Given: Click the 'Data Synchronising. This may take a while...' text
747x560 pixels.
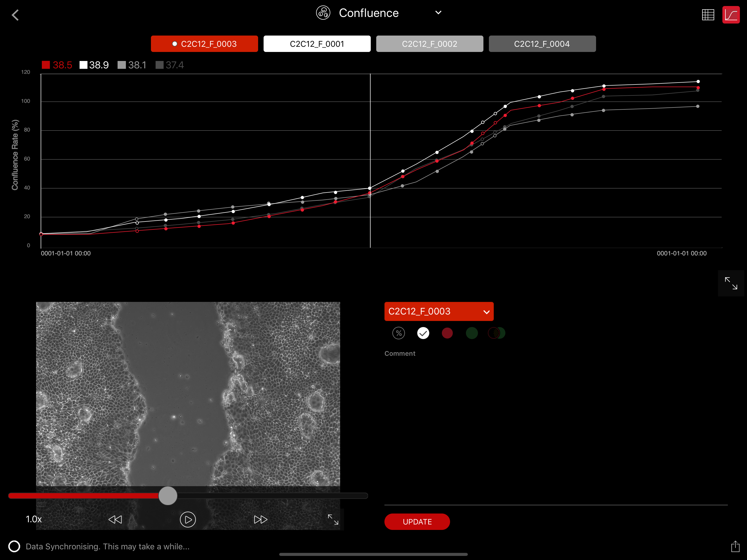Looking at the screenshot, I should tap(107, 546).
